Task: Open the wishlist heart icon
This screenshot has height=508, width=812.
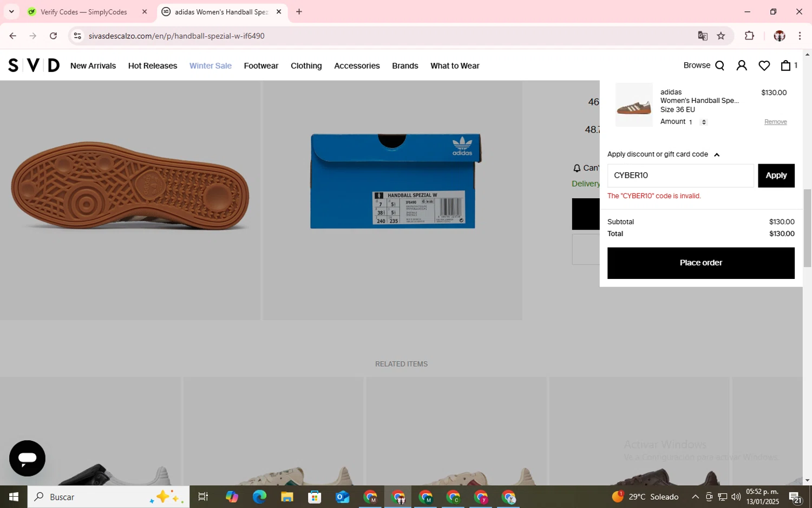Action: tap(764, 66)
